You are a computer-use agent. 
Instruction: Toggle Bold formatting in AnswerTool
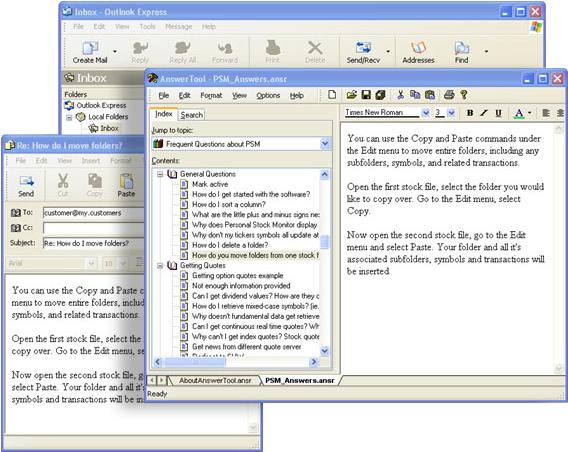point(470,113)
